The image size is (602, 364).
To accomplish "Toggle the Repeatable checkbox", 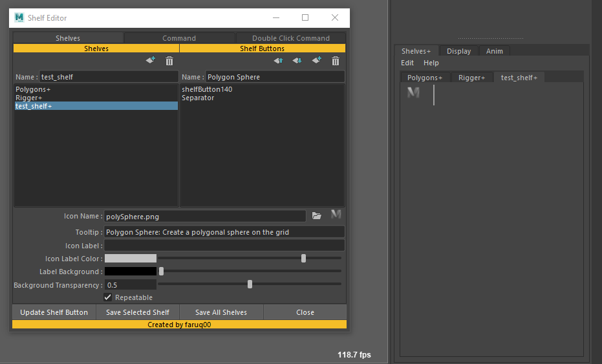I will 107,297.
